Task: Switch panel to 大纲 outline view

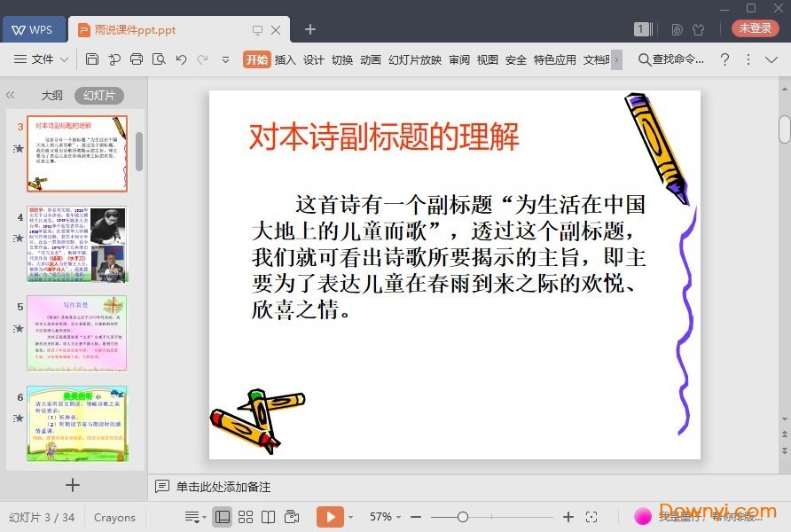Action: (51, 96)
